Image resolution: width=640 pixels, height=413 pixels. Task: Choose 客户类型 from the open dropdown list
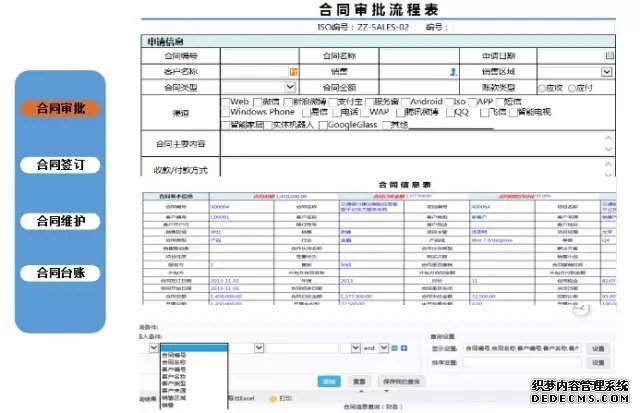pyautogui.click(x=174, y=383)
